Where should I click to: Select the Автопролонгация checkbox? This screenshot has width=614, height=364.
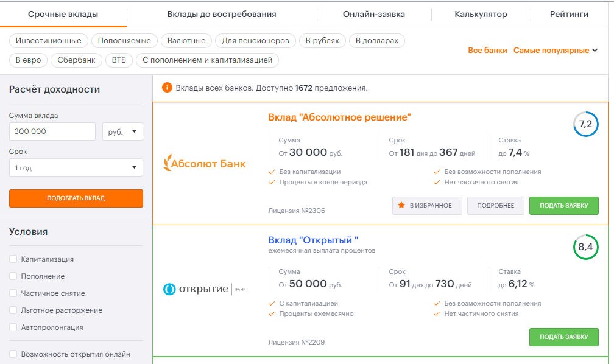[13, 327]
